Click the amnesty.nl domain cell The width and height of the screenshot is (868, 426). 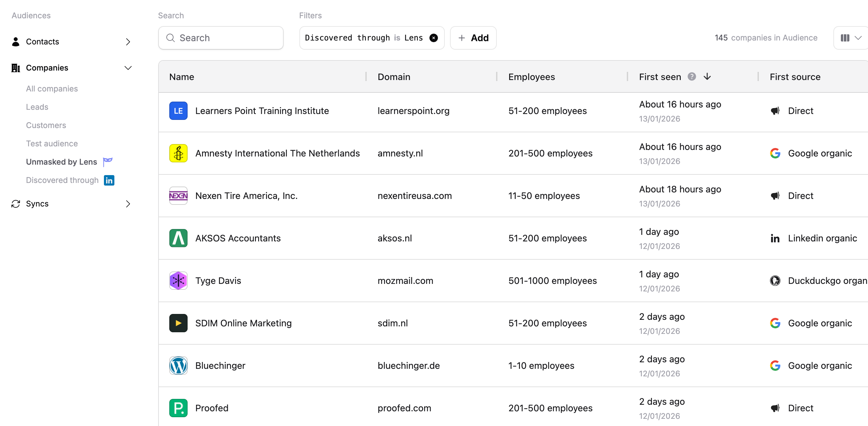click(400, 153)
